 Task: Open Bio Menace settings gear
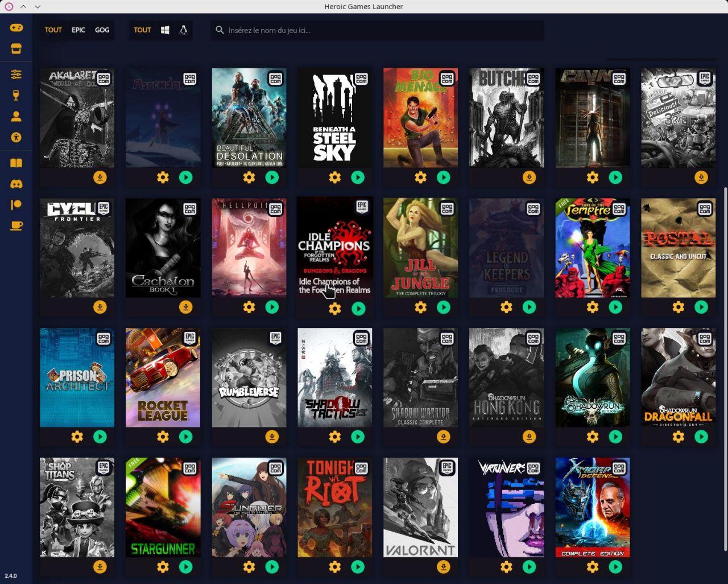pyautogui.click(x=421, y=178)
